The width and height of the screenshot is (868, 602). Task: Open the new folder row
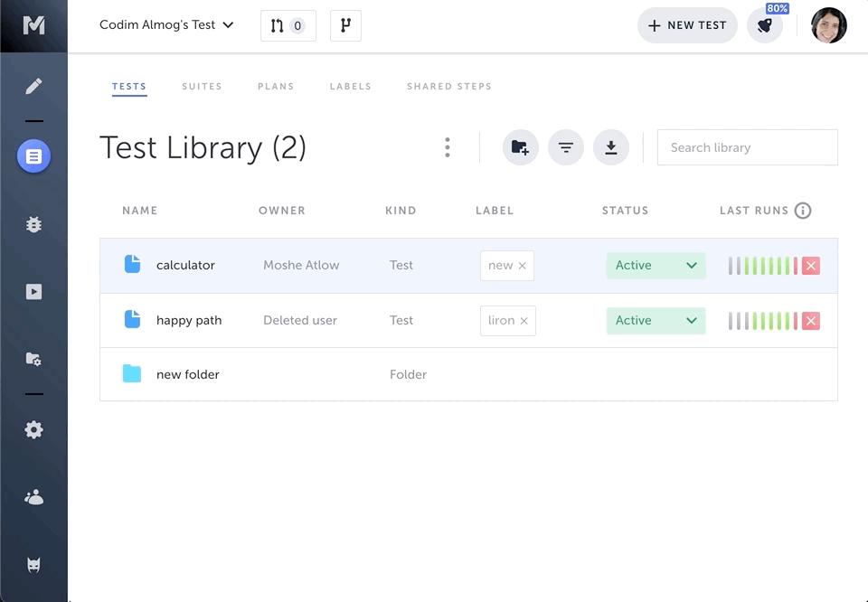click(188, 374)
